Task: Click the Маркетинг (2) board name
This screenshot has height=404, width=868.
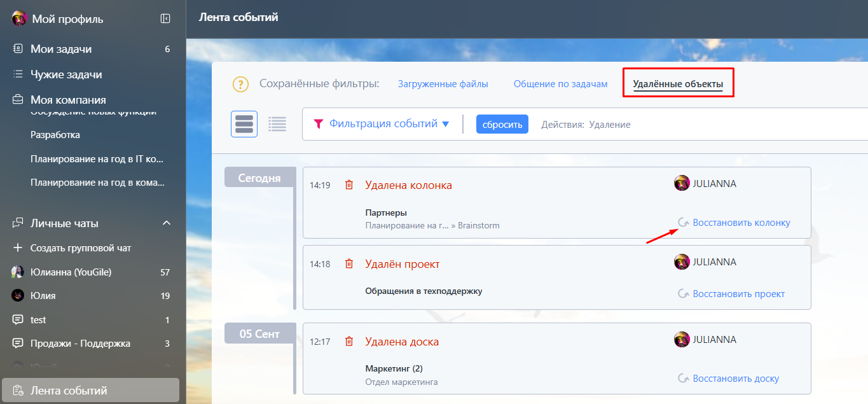Action: 394,368
